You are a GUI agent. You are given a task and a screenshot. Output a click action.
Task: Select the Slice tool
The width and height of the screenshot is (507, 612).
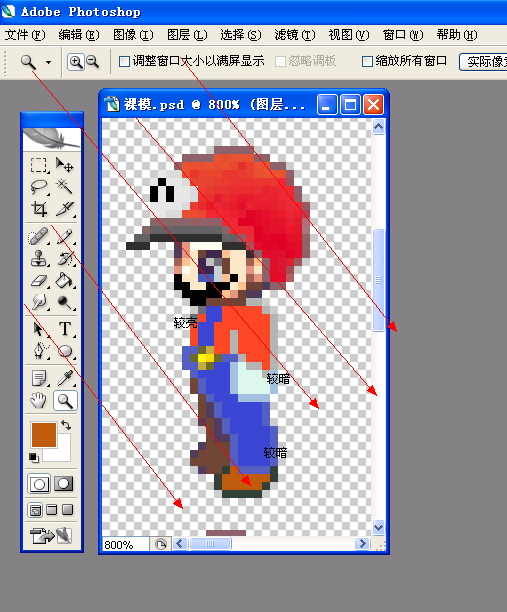click(x=64, y=209)
